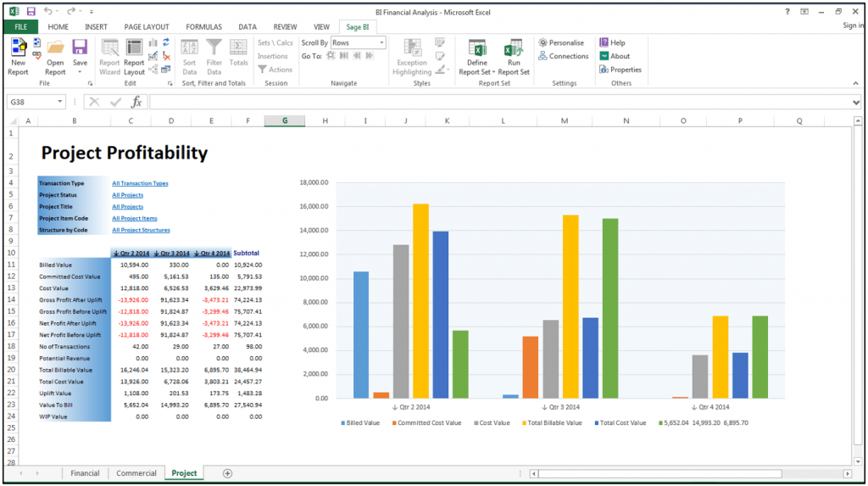Open Connections settings
This screenshot has height=486, width=868.
(x=564, y=56)
